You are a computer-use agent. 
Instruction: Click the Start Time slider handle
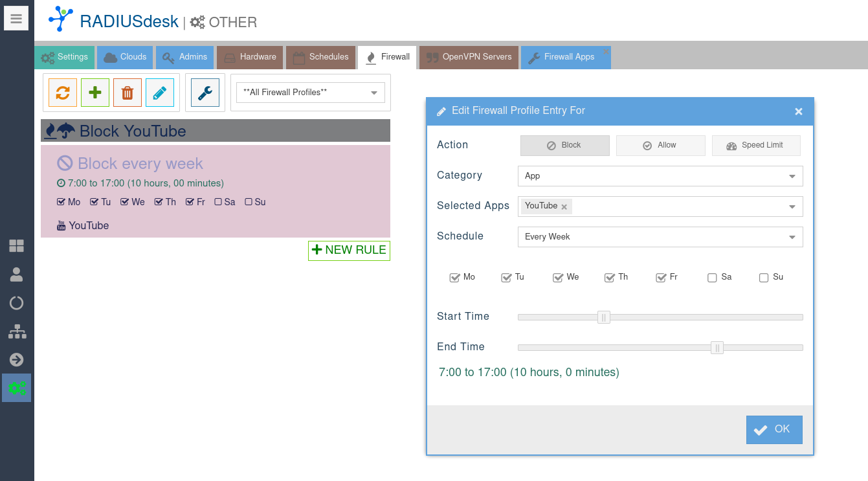click(604, 317)
